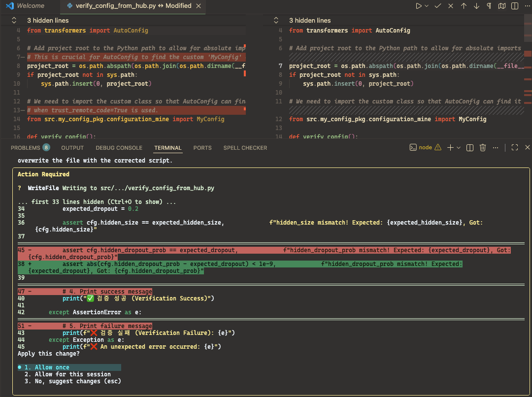
Task: Click the terminal warning triangle icon
Action: coord(438,147)
